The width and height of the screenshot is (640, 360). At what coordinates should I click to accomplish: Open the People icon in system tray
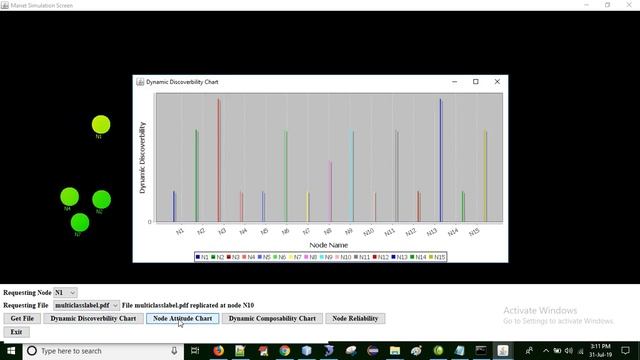pos(529,351)
